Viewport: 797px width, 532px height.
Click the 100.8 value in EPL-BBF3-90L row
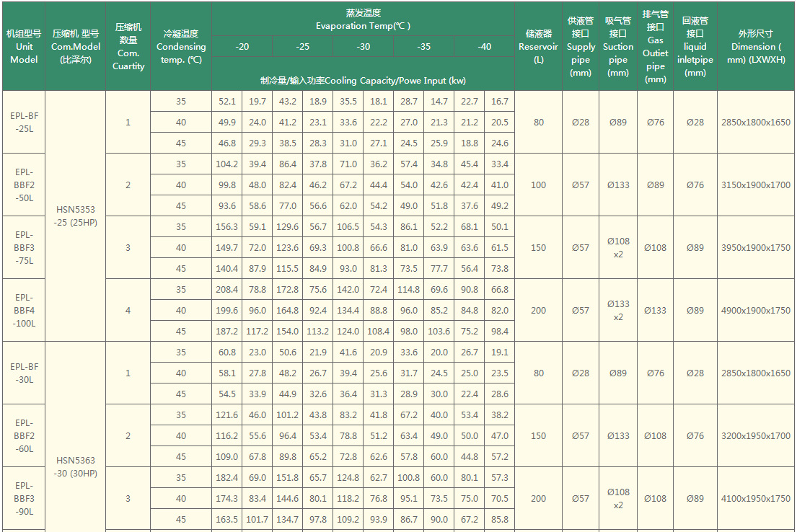click(x=409, y=478)
